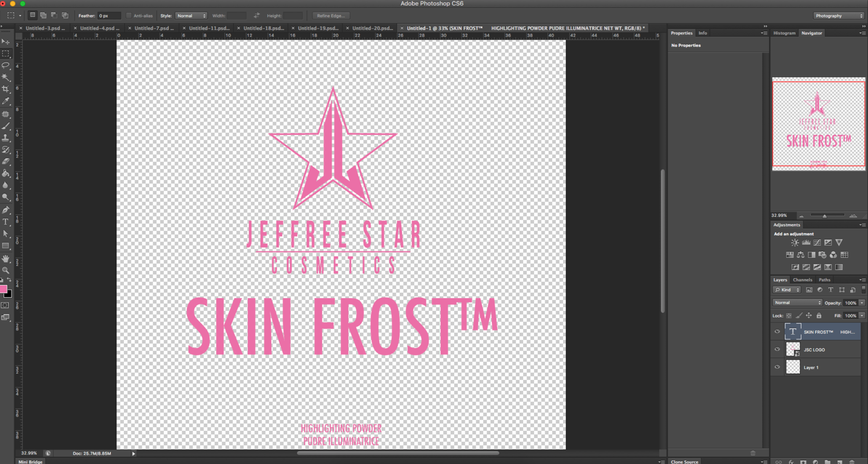The image size is (868, 464).
Task: Filter layers by type layers icon
Action: click(x=831, y=290)
